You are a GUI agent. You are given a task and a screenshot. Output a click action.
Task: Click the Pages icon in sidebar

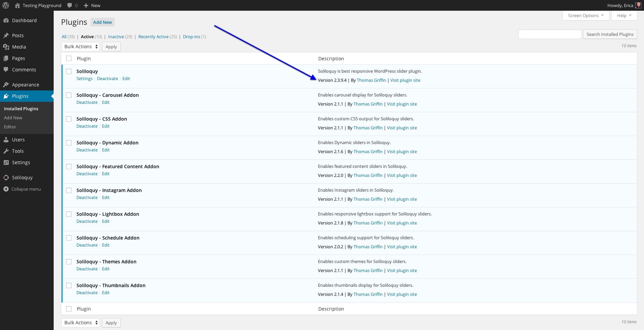[x=6, y=58]
